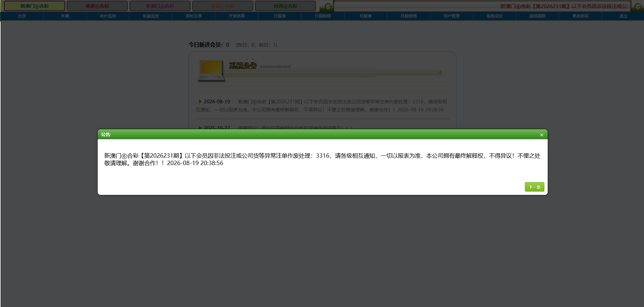Open the 外调 menu
Viewport: 644px width, 307px height.
click(65, 16)
